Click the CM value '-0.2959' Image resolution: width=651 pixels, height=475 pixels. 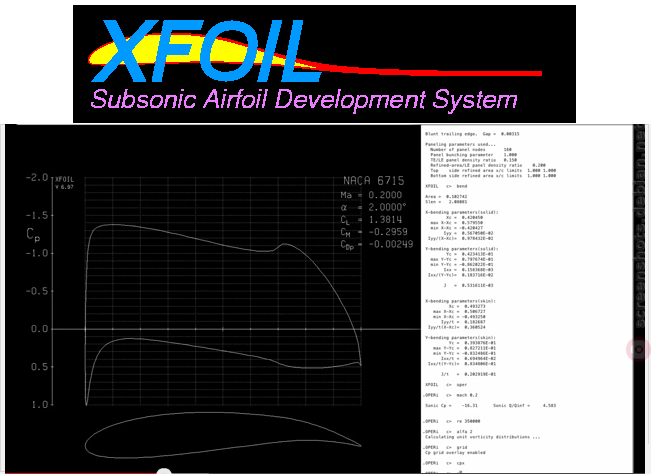(x=388, y=232)
